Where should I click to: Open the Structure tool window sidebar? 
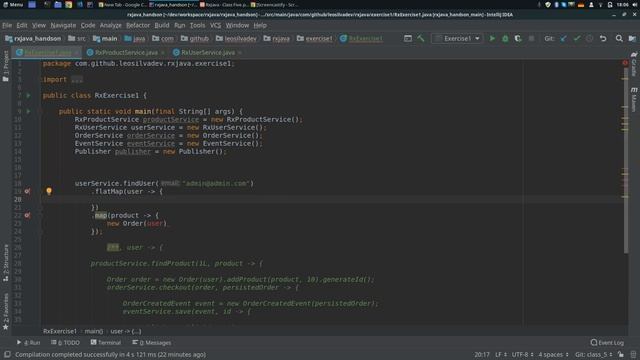[6, 263]
